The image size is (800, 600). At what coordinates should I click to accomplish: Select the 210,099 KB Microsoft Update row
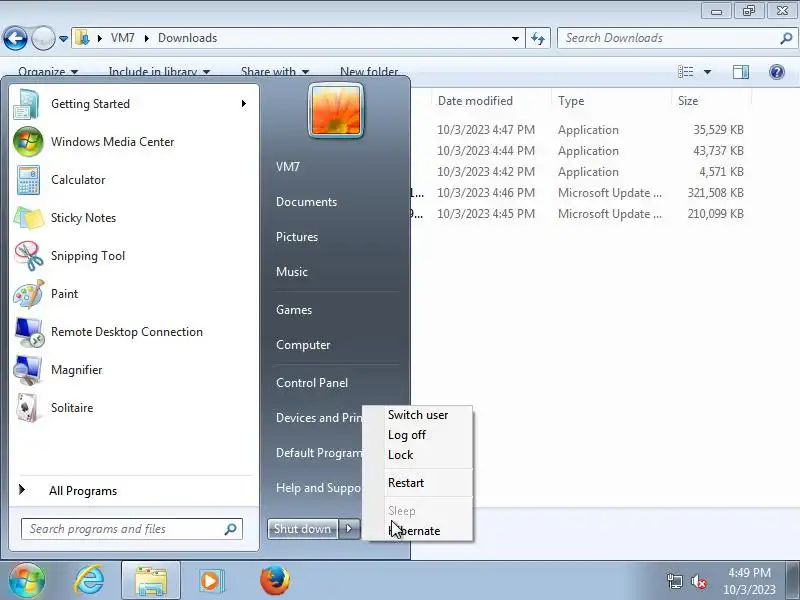tap(582, 214)
